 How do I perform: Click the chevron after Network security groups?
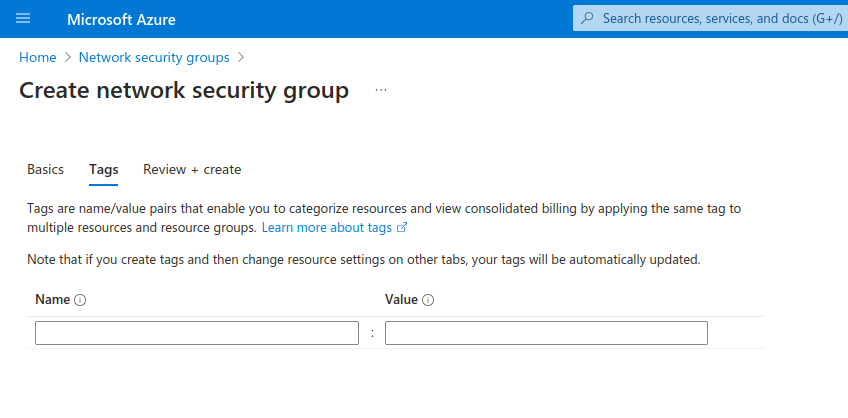pyautogui.click(x=241, y=58)
